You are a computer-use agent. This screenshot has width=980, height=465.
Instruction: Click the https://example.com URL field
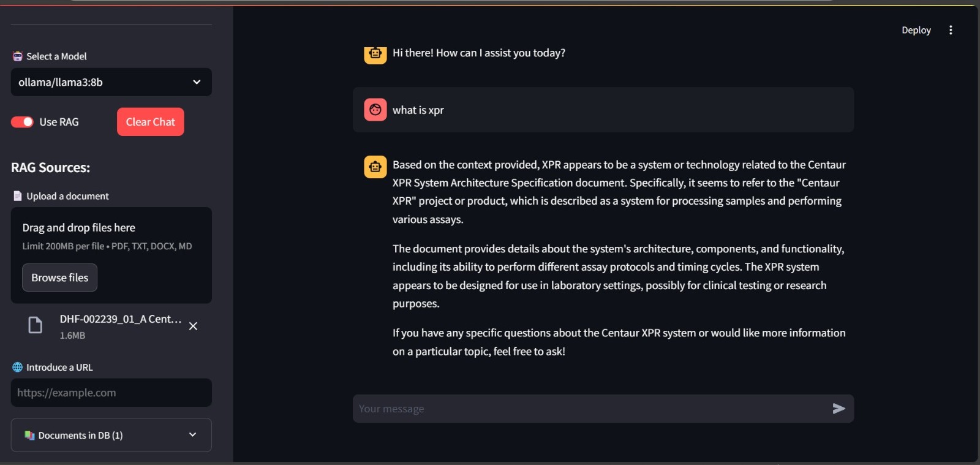click(x=111, y=393)
